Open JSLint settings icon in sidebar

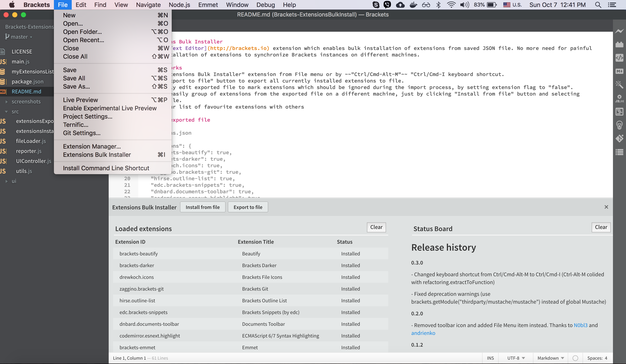pyautogui.click(x=619, y=98)
